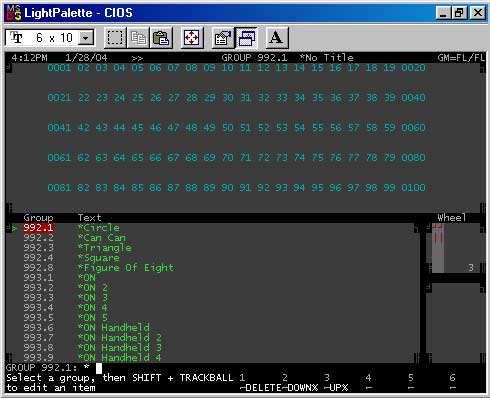490x398 pixels.
Task: Click the *No Title header text
Action: tap(327, 58)
